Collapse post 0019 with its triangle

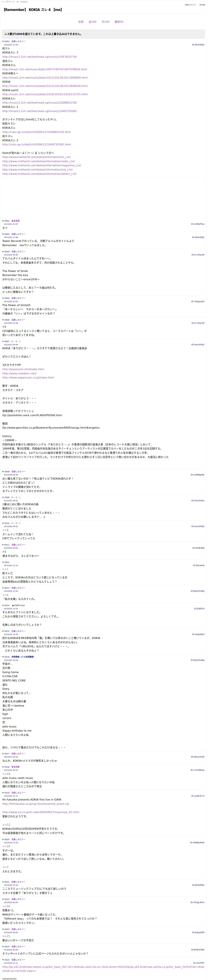[3, 793]
